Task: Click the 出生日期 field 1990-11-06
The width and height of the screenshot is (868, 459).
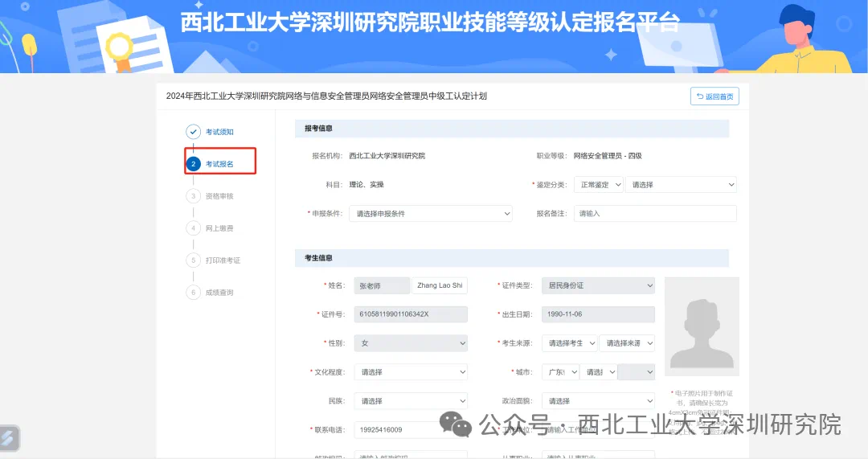Action: click(x=599, y=314)
